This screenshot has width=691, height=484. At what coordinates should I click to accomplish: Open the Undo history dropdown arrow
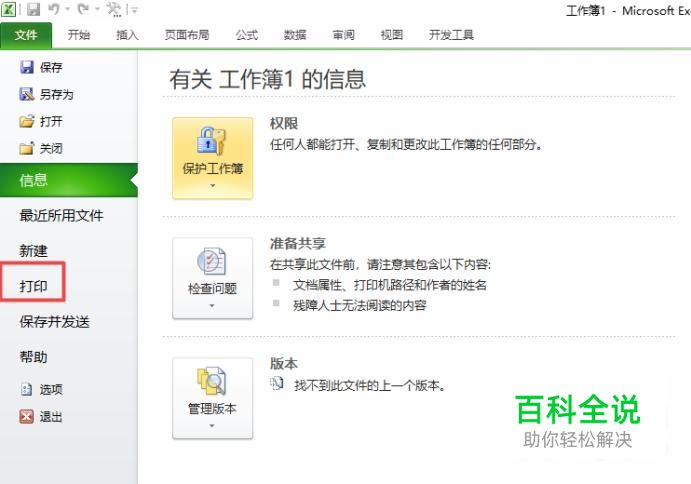(67, 9)
